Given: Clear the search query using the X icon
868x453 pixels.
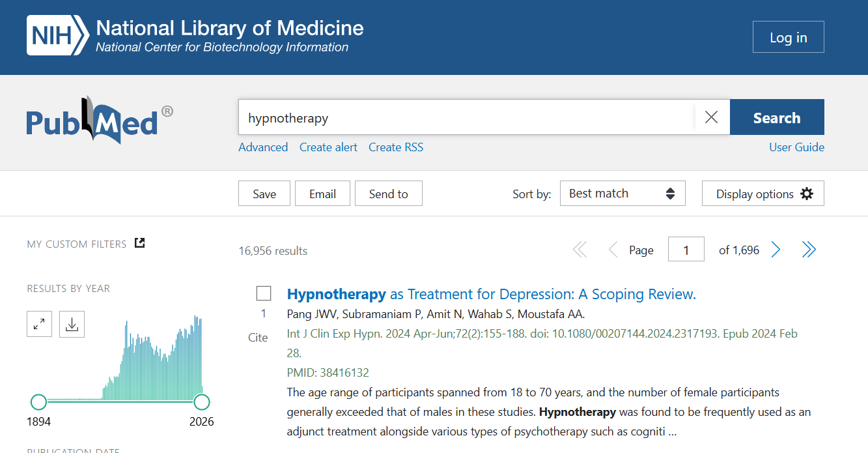Looking at the screenshot, I should (x=711, y=117).
